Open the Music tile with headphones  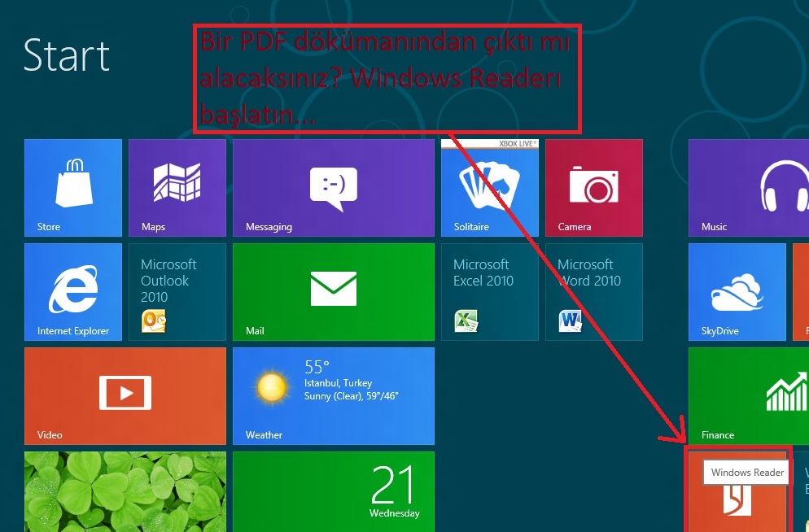[x=749, y=188]
